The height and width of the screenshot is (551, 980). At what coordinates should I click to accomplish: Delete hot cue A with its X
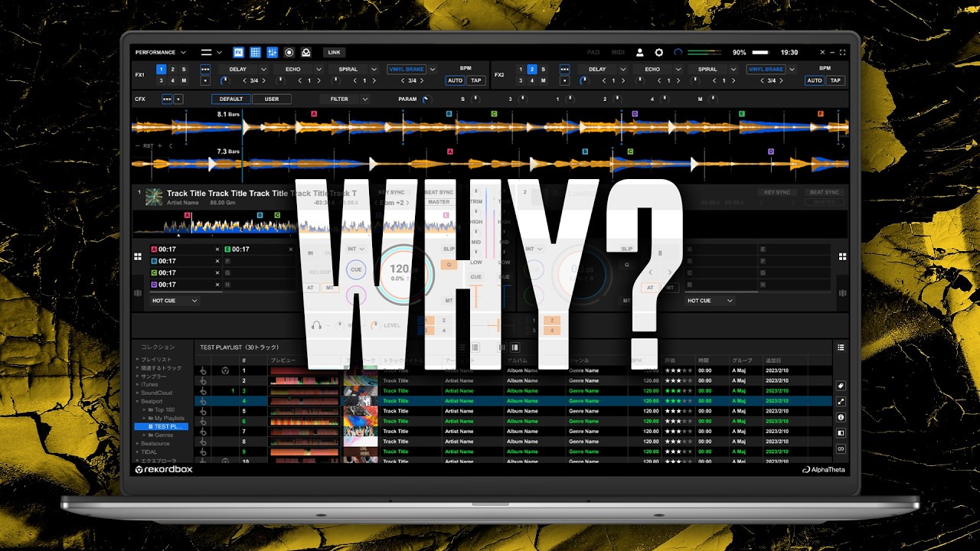tap(217, 249)
